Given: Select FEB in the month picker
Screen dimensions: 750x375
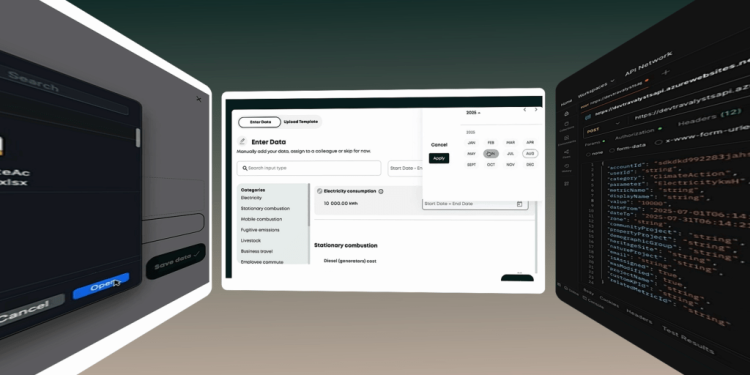Looking at the screenshot, I should click(491, 143).
